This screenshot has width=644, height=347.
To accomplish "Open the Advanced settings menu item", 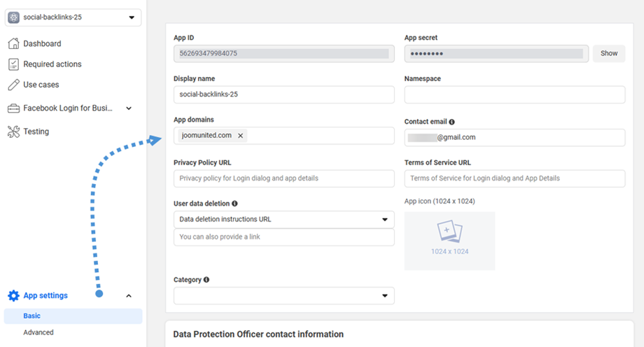I will (38, 332).
